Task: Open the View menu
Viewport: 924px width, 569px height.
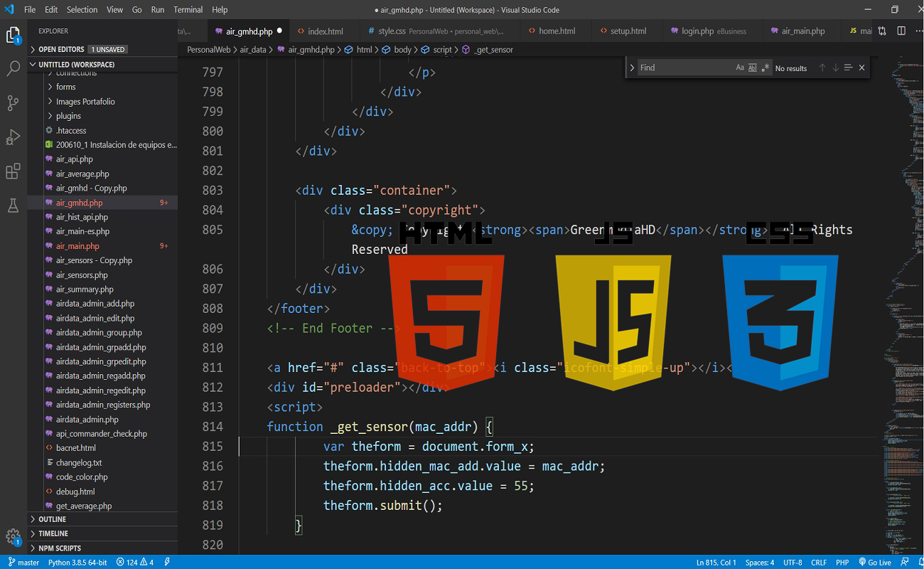Action: point(115,10)
